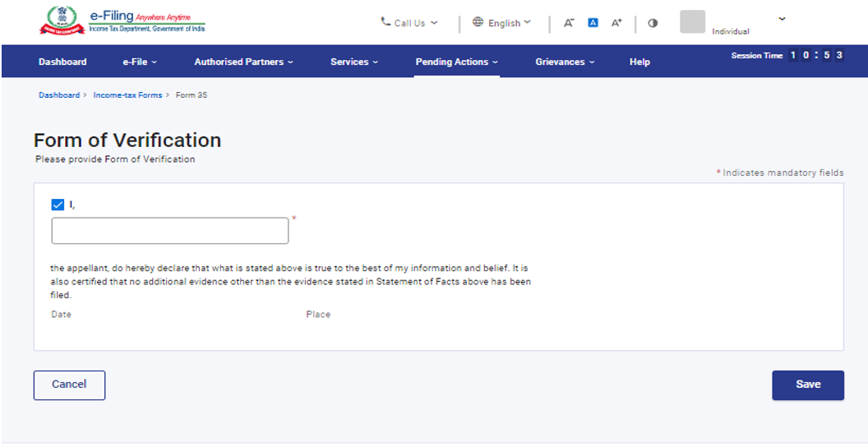Viewport: 868px width, 447px height.
Task: Open the Help menu item
Action: pyautogui.click(x=639, y=62)
